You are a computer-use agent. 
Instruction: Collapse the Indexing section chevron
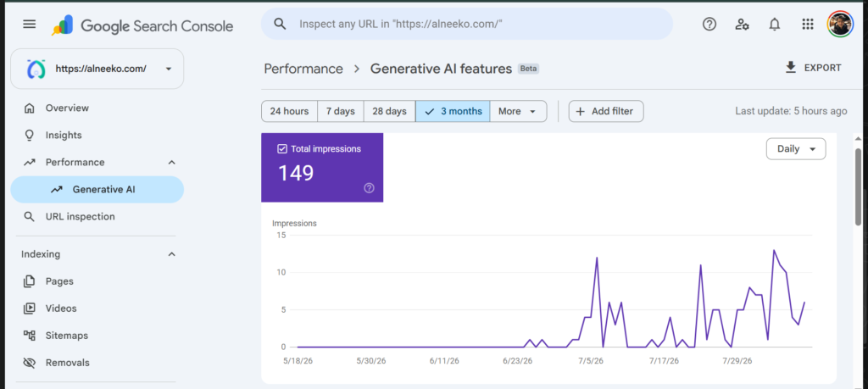tap(171, 254)
